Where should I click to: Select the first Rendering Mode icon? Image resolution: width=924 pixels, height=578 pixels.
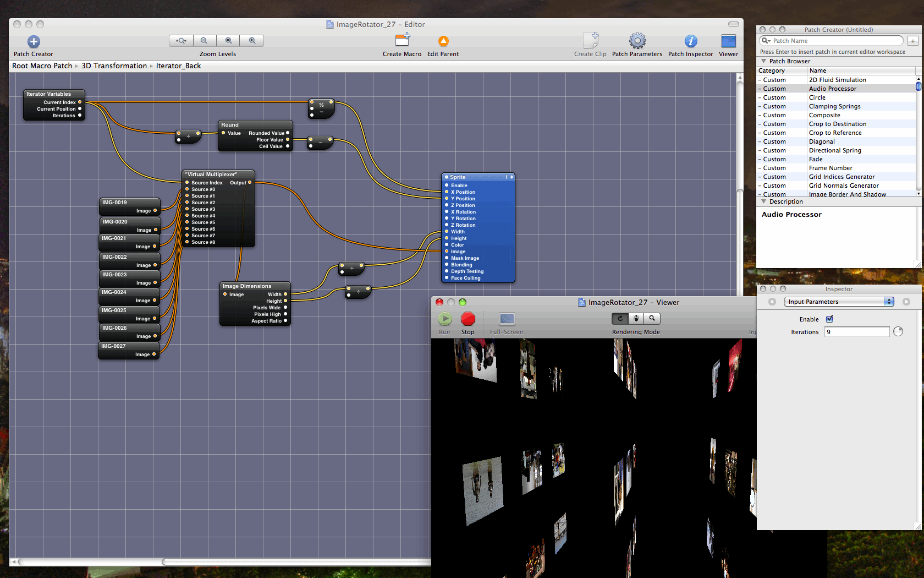[x=620, y=319]
